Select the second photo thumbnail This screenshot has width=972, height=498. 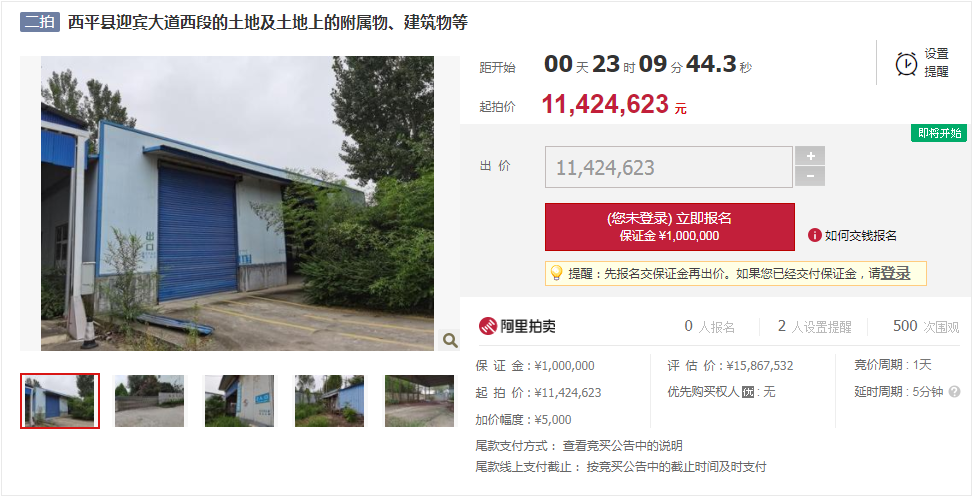(x=149, y=401)
